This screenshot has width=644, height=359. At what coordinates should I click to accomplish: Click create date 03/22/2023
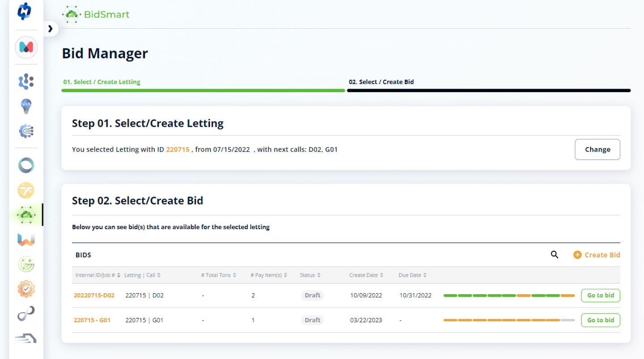click(366, 320)
